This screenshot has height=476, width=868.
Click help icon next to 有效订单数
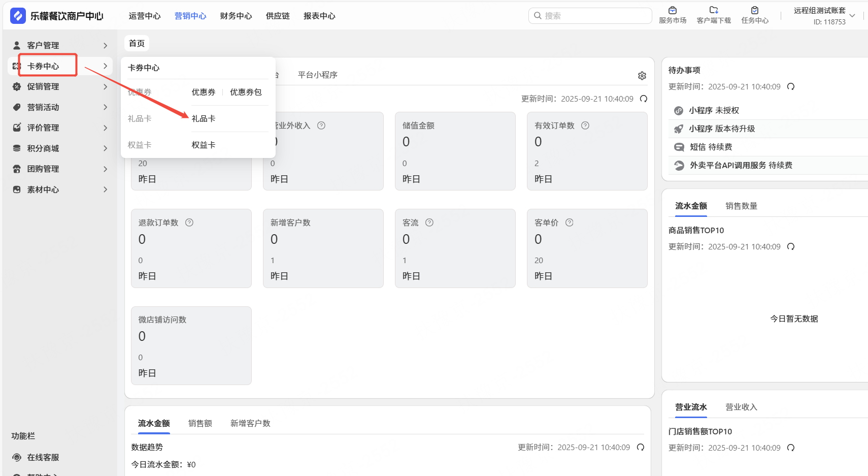click(x=585, y=125)
